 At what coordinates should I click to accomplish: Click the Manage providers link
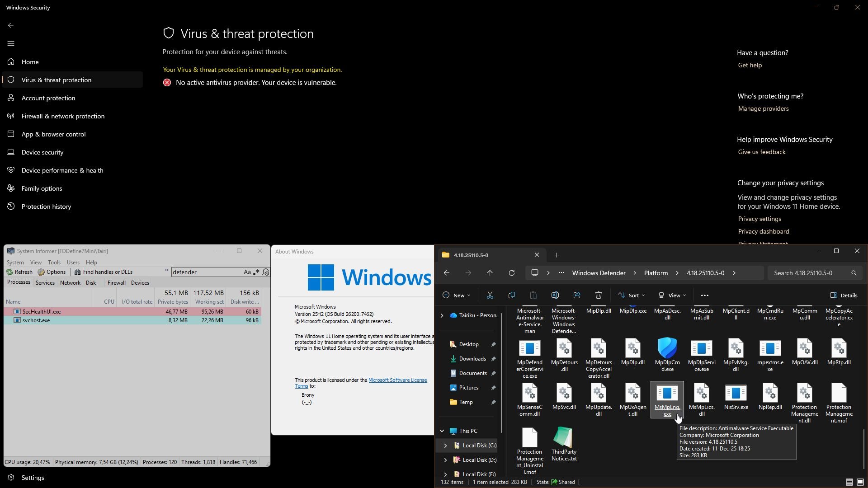(x=764, y=108)
